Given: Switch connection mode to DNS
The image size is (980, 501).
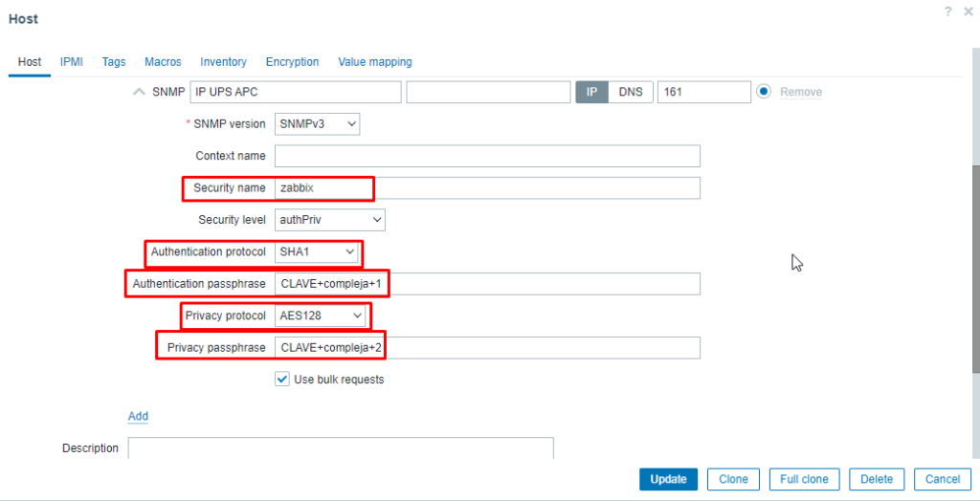Looking at the screenshot, I should coord(630,92).
